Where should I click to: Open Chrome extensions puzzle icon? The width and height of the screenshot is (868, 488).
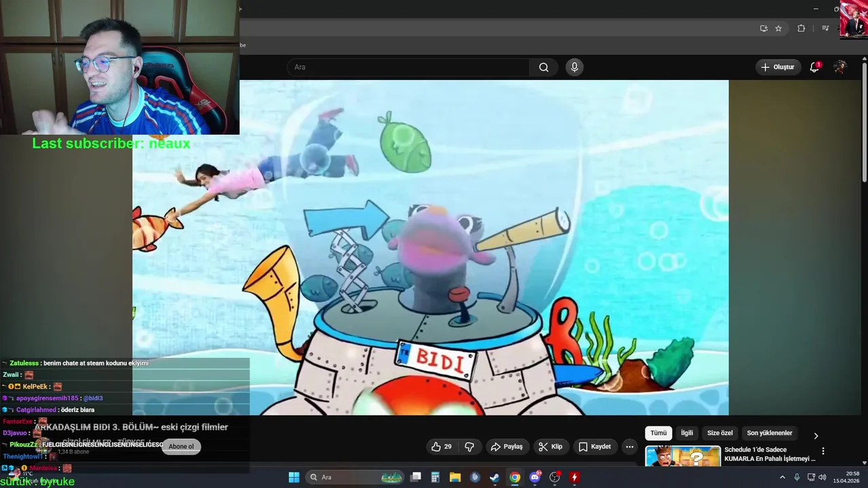801,28
